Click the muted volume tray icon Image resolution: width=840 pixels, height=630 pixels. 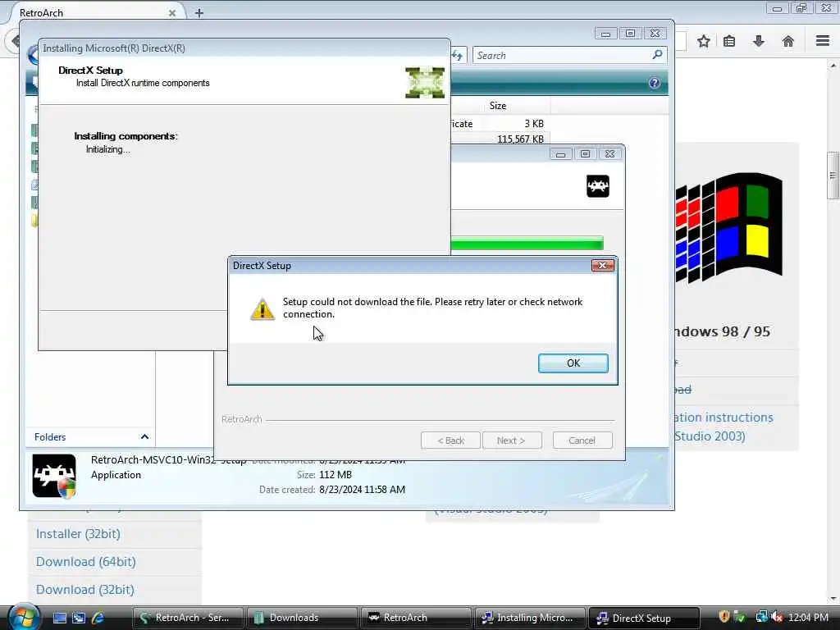(777, 617)
